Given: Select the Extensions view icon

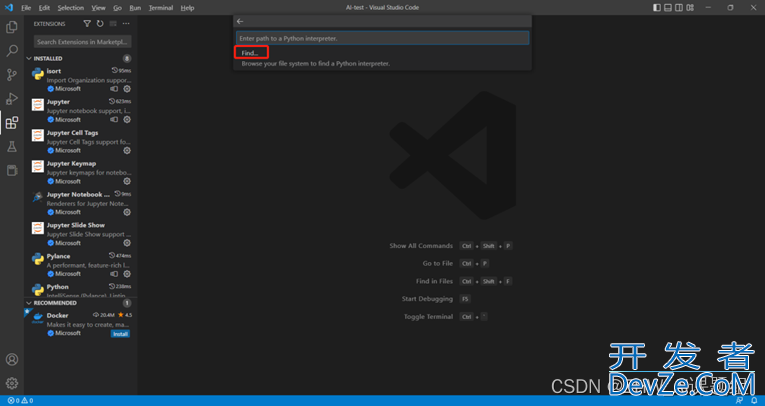Looking at the screenshot, I should (x=12, y=122).
